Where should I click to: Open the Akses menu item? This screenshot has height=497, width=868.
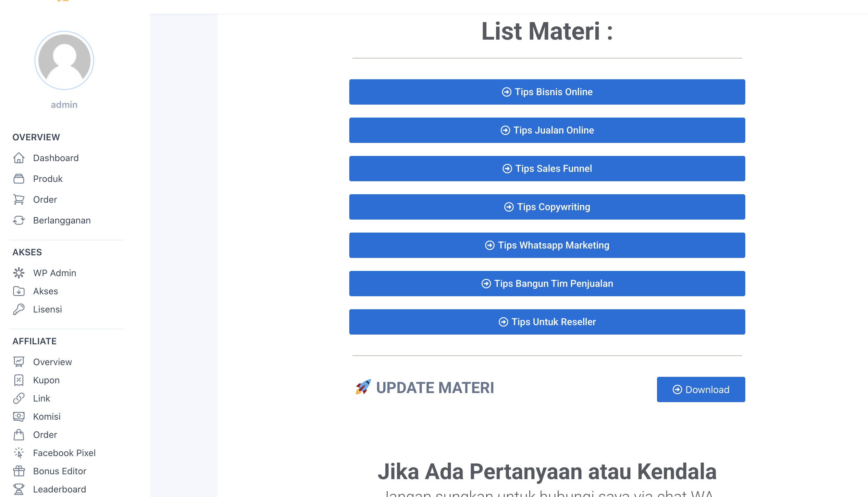click(x=45, y=291)
